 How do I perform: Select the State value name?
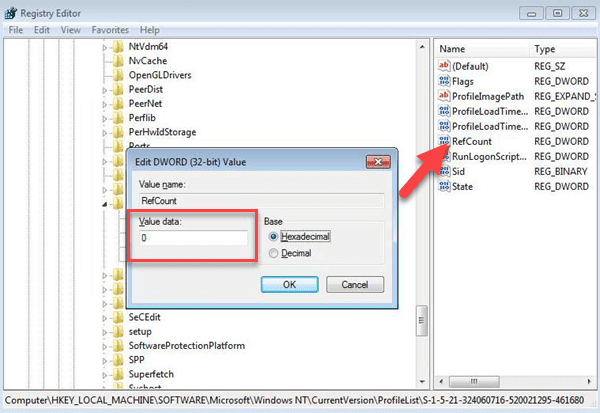coord(462,186)
